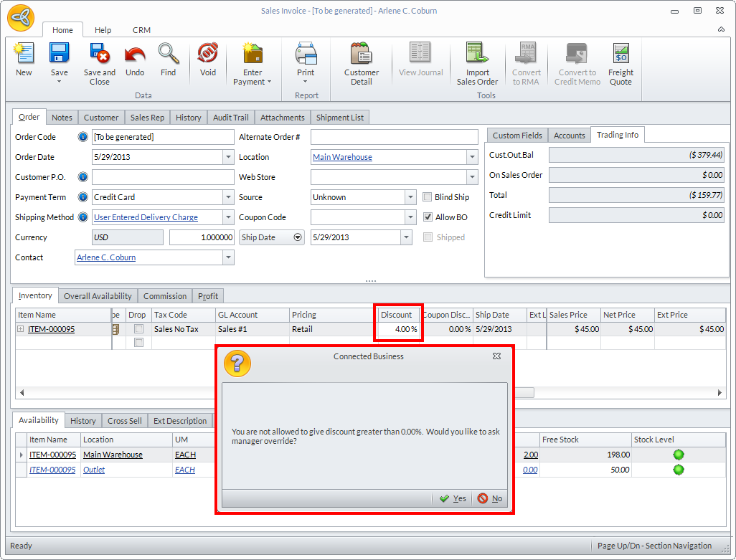Open the Payment Term dropdown
The width and height of the screenshot is (736, 560).
(x=228, y=197)
